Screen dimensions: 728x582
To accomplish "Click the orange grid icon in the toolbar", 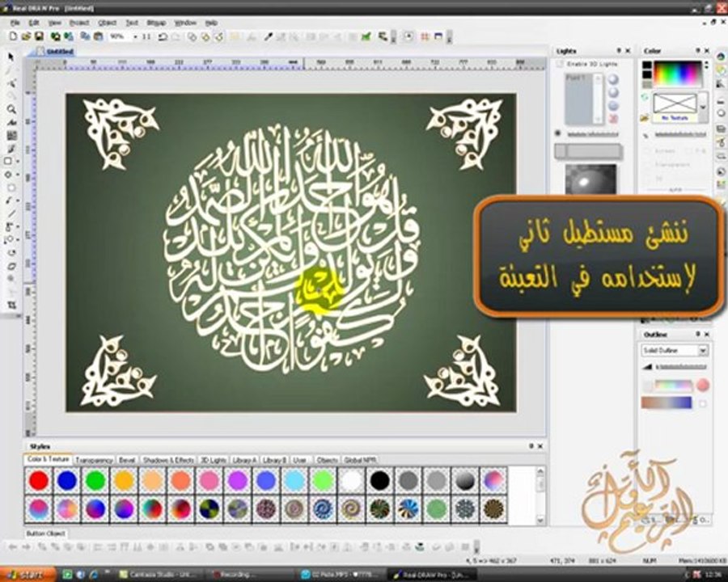I will point(425,36).
